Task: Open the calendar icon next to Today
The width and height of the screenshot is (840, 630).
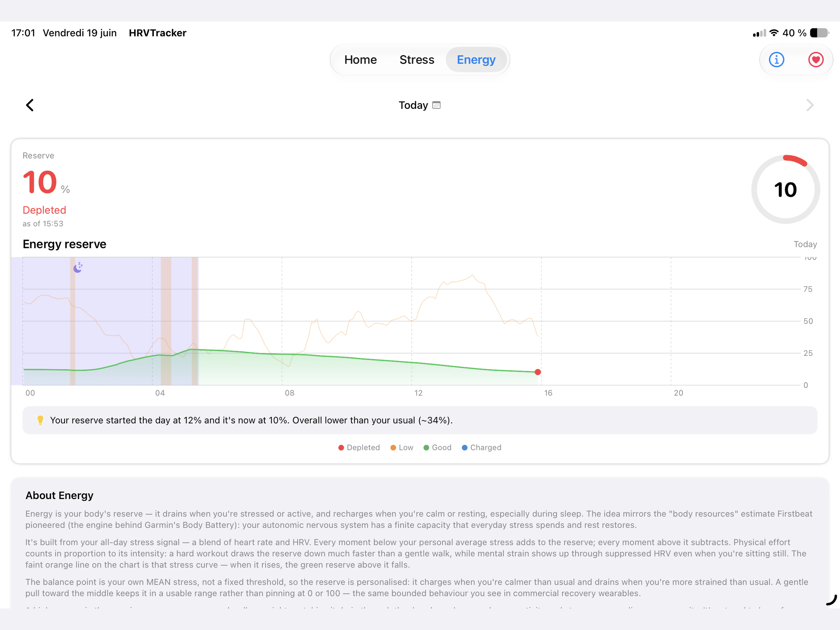Action: pyautogui.click(x=436, y=105)
